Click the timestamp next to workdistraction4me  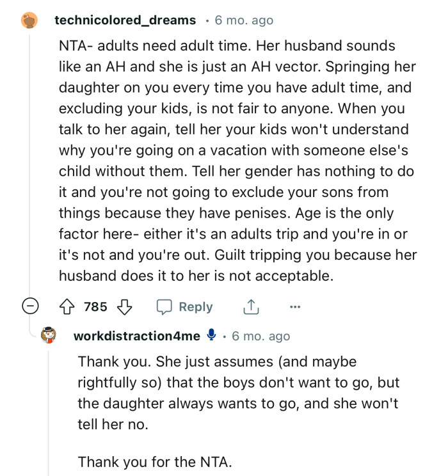tap(260, 336)
